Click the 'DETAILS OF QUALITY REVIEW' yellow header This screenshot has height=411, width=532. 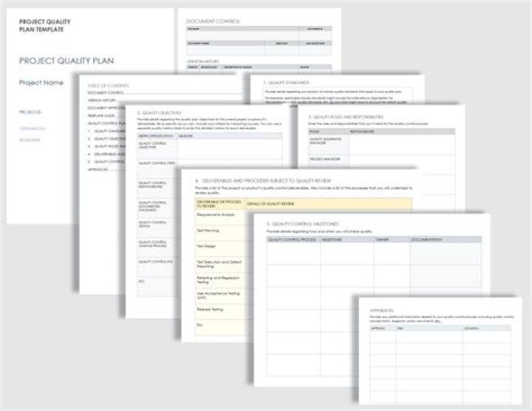270,204
